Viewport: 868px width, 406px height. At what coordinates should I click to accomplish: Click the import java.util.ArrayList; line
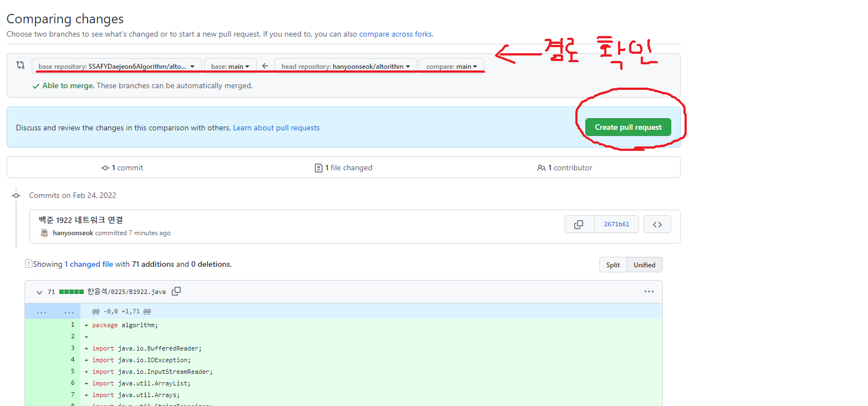pos(141,383)
